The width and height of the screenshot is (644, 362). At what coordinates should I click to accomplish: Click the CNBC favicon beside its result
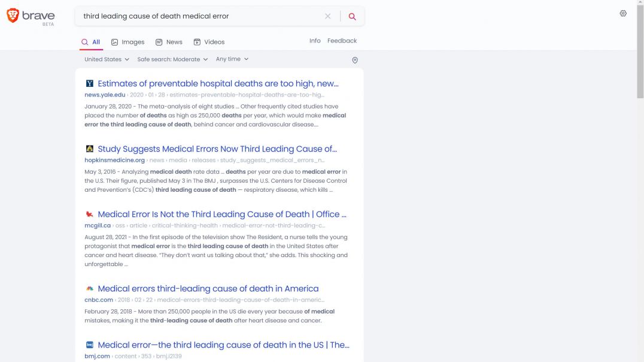[x=89, y=288]
